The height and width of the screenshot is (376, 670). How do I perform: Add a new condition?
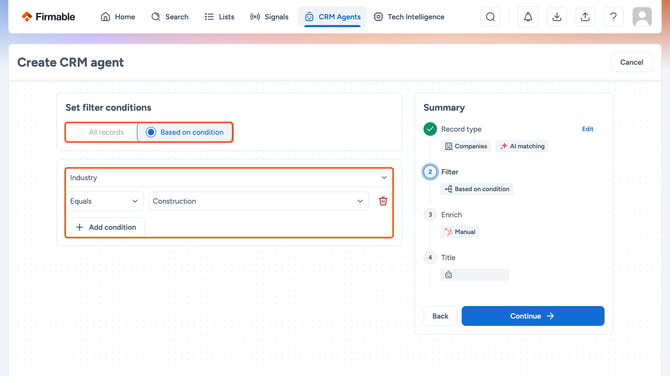[106, 227]
